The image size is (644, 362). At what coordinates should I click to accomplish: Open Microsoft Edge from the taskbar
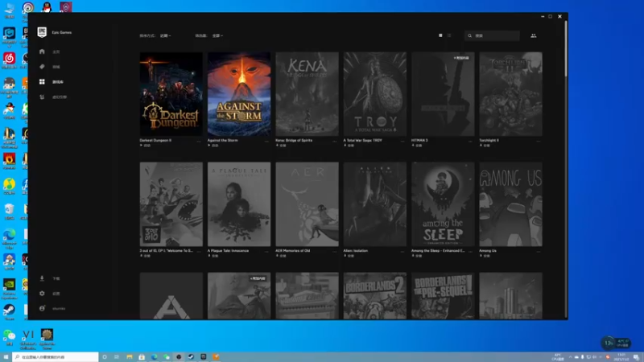pyautogui.click(x=154, y=357)
